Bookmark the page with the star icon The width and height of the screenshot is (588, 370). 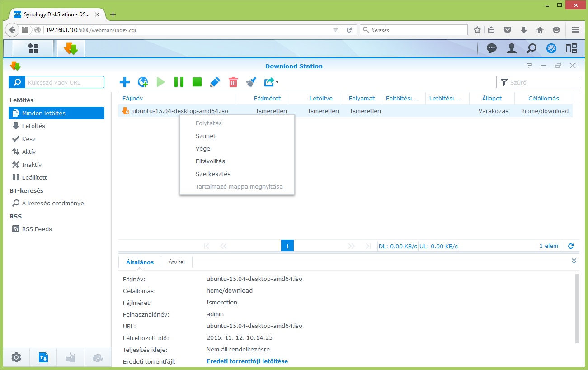(477, 30)
